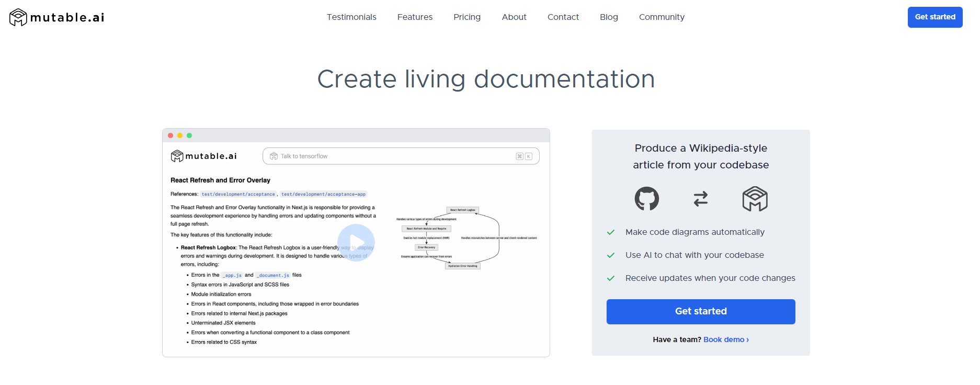Click the green window dot in demo
The image size is (980, 385).
pyautogui.click(x=189, y=135)
